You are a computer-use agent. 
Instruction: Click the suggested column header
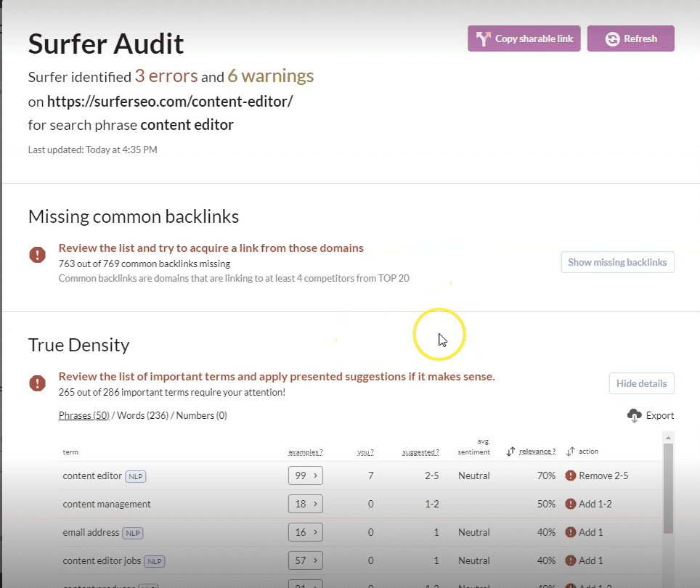[420, 452]
